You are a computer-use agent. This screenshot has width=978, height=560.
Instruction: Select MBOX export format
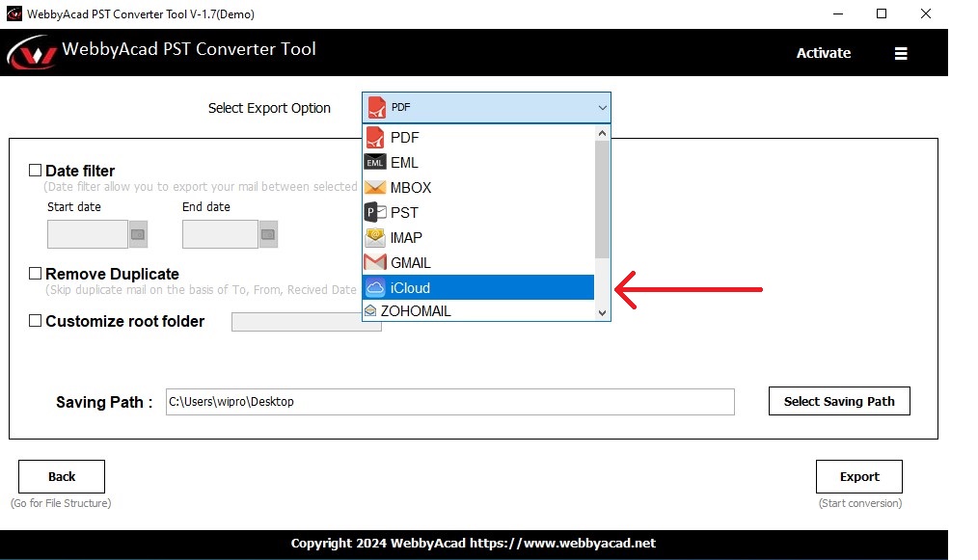pos(478,187)
